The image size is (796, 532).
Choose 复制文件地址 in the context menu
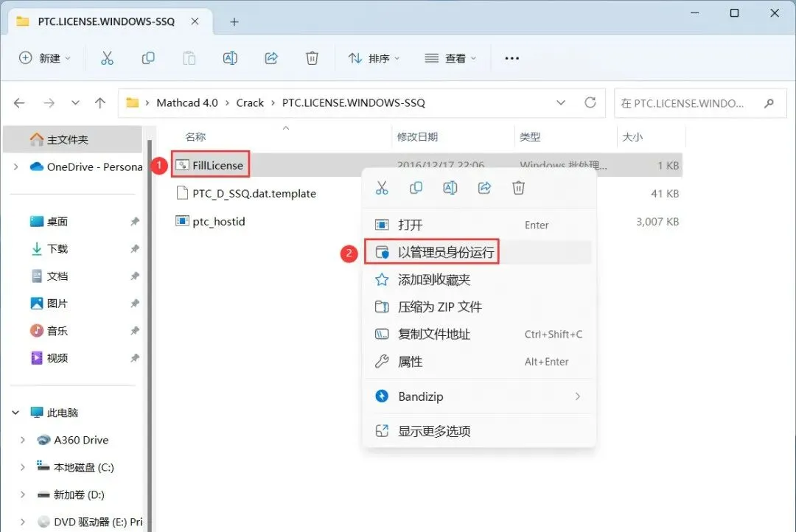pyautogui.click(x=478, y=334)
